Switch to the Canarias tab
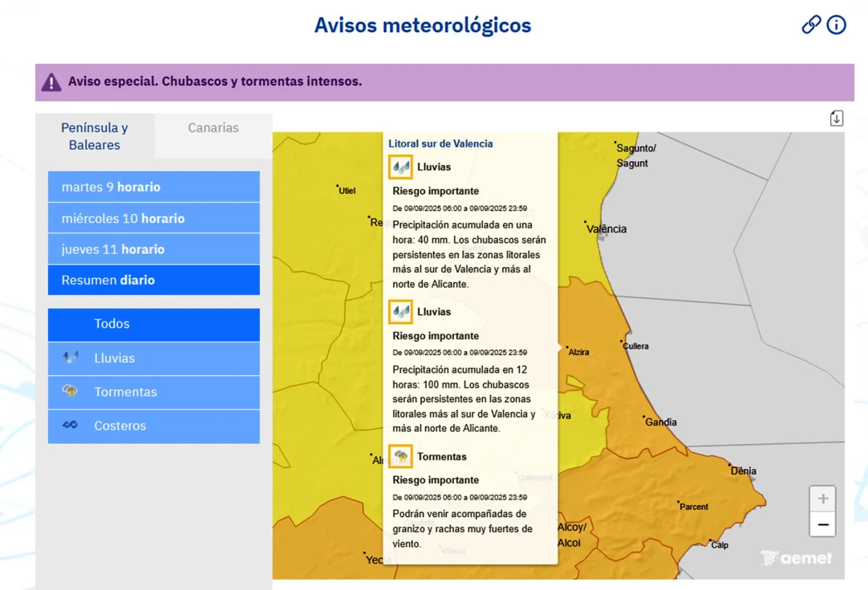The image size is (868, 590). pos(213,127)
